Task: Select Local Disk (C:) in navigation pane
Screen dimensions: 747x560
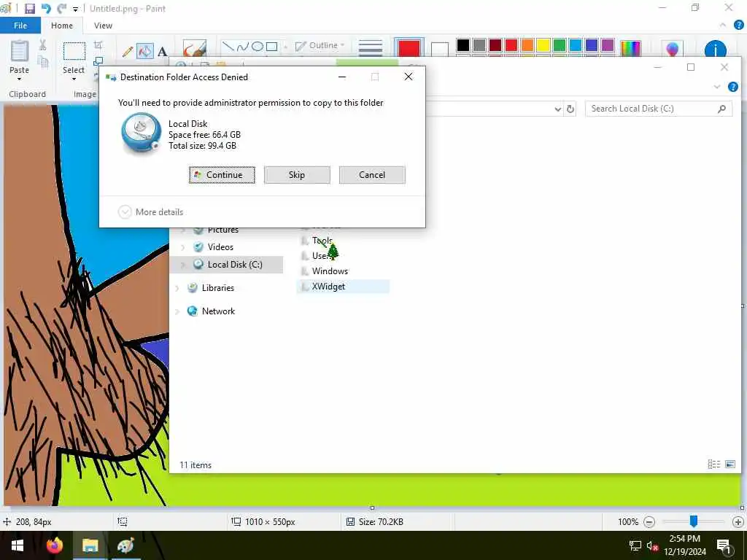Action: coord(228,264)
